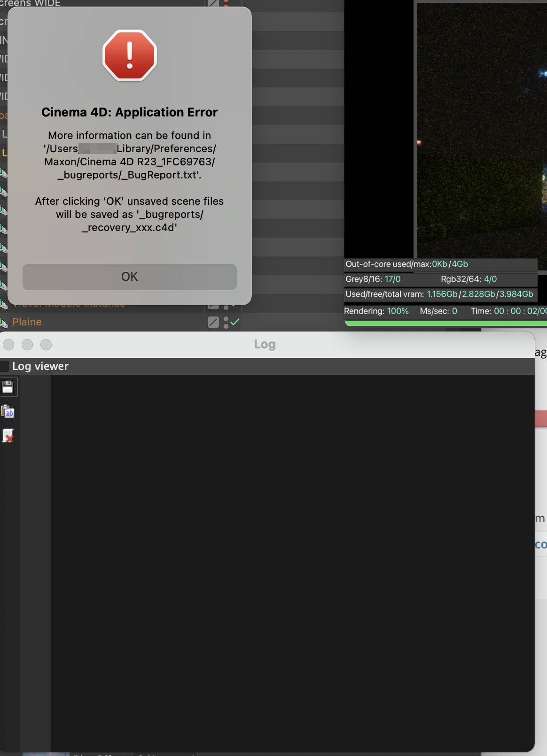Close the Log window
This screenshot has height=756, width=547.
pyautogui.click(x=8, y=345)
